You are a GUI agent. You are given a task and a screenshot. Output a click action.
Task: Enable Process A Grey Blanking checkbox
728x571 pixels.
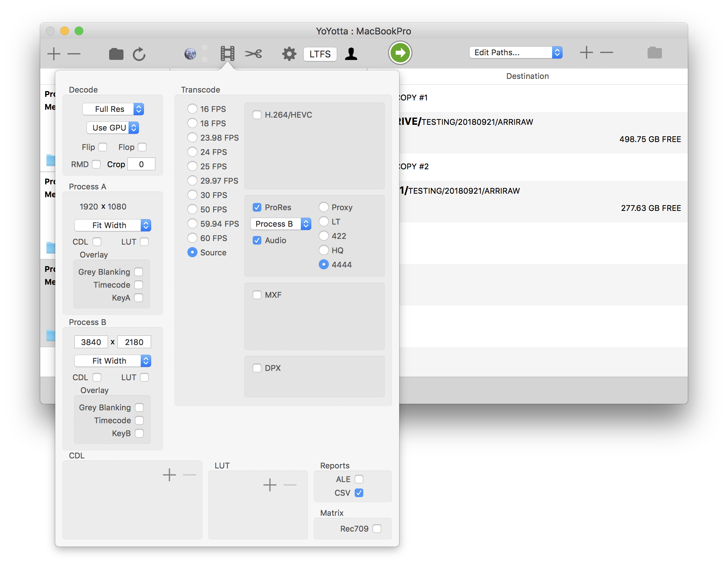click(x=139, y=272)
